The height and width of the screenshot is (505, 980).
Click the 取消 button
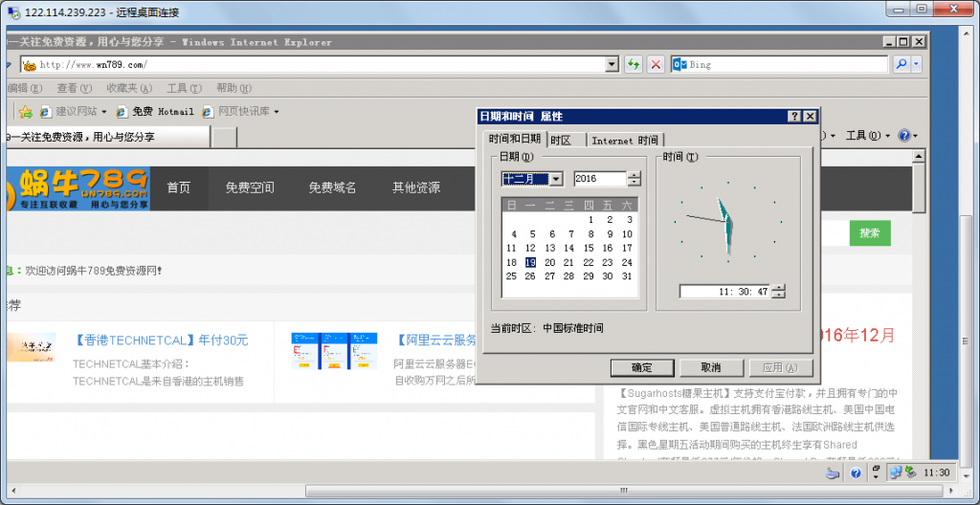(x=710, y=367)
